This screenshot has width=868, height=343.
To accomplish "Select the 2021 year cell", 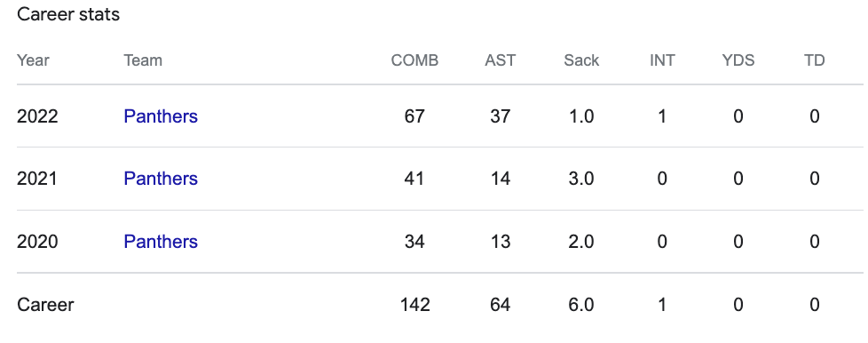I will (37, 179).
